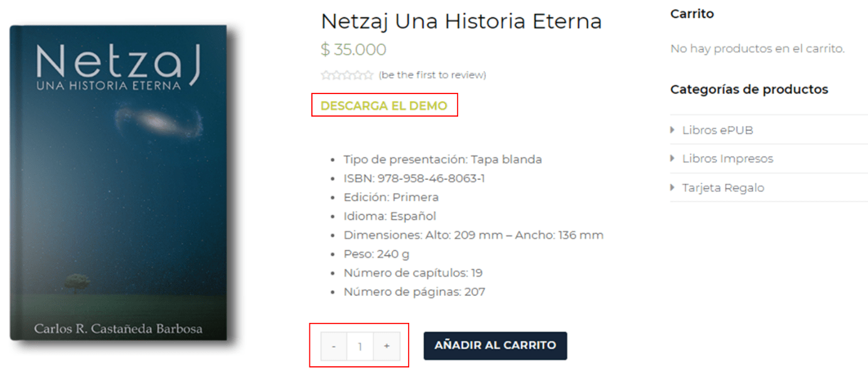This screenshot has width=868, height=385.
Task: Expand the arrow beside Libros ePUB
Action: [x=674, y=130]
